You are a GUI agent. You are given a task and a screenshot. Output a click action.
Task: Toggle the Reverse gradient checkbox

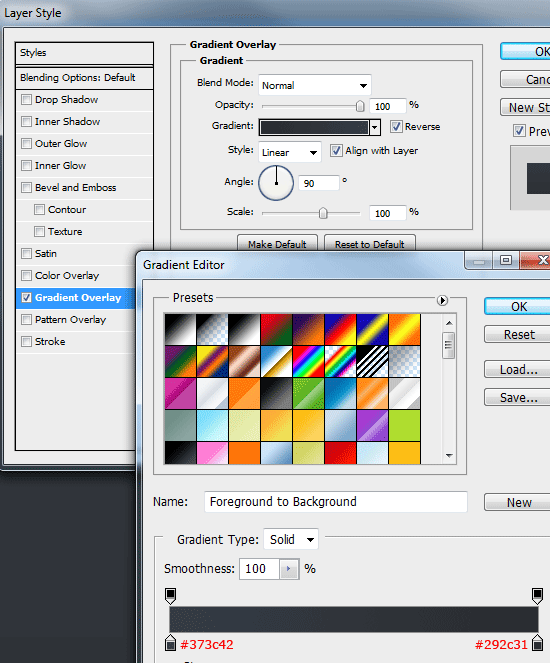tap(396, 126)
